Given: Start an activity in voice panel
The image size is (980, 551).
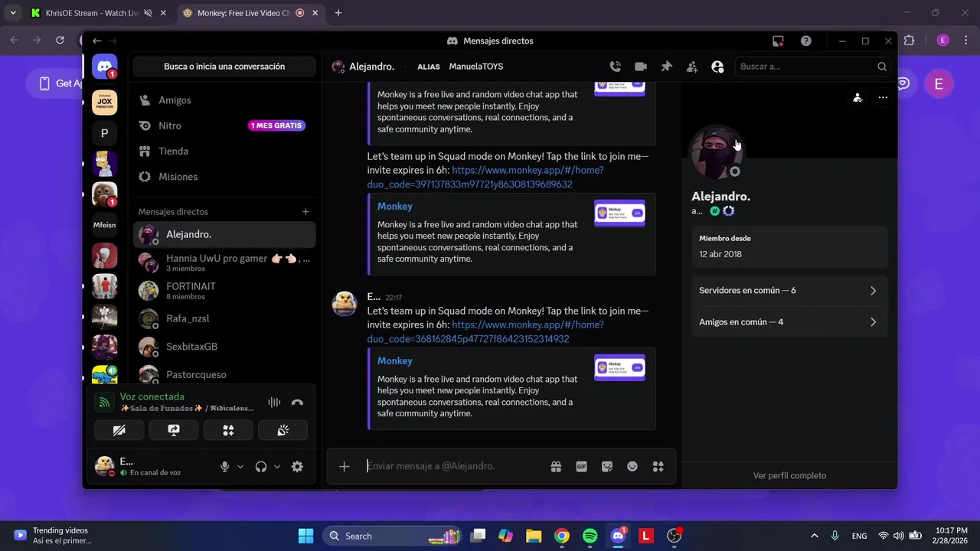Looking at the screenshot, I should click(x=228, y=431).
